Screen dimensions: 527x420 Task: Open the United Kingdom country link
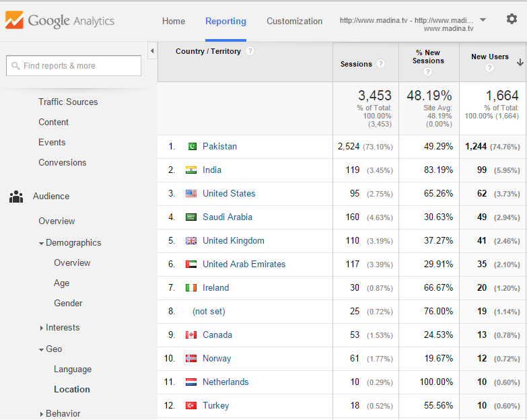[234, 240]
